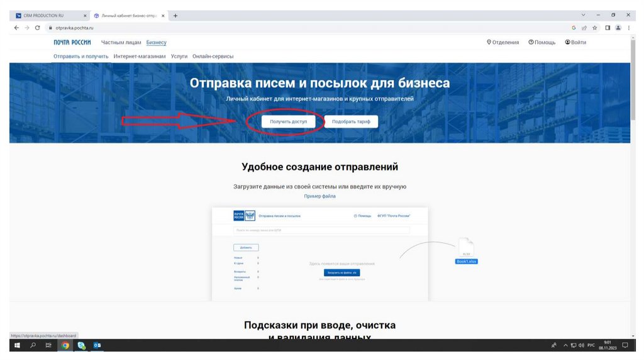644x361 pixels.
Task: Click the Google icon in the address bar
Action: [x=574, y=28]
